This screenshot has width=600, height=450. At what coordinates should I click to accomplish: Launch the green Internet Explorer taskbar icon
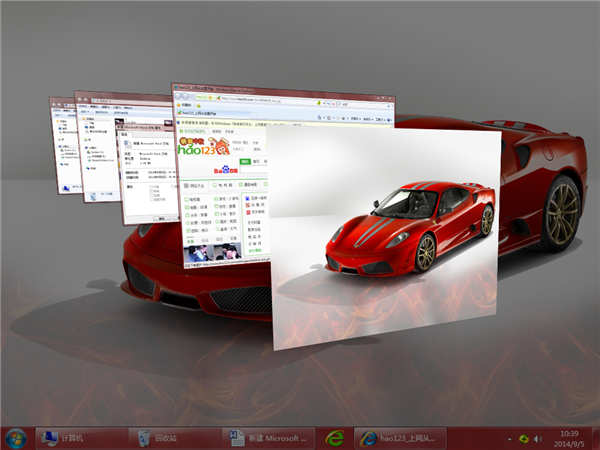pyautogui.click(x=334, y=438)
